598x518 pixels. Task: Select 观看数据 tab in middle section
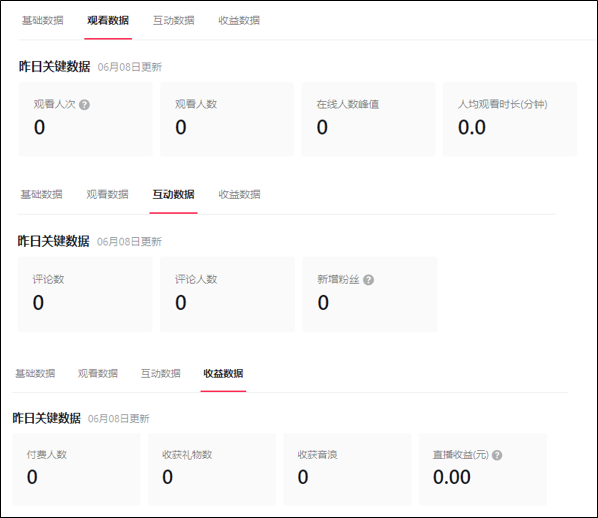(x=107, y=195)
